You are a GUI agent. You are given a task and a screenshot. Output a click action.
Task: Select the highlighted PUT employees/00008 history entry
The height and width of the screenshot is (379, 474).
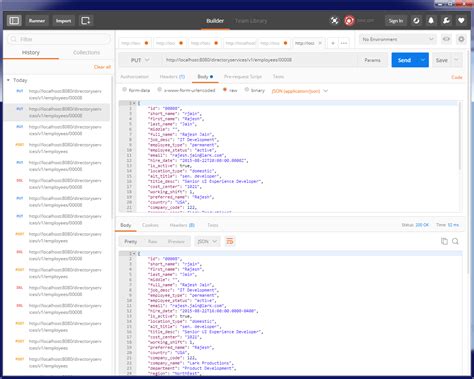point(57,112)
